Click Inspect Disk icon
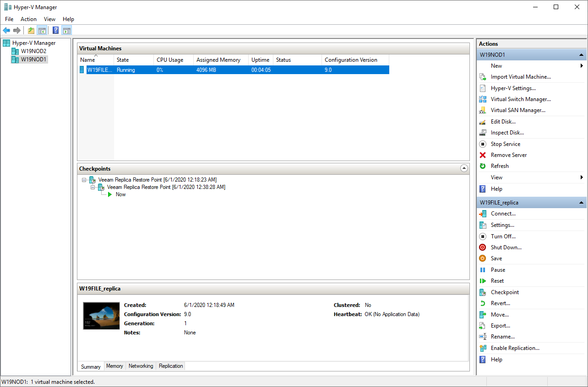The height and width of the screenshot is (387, 588). coord(482,133)
